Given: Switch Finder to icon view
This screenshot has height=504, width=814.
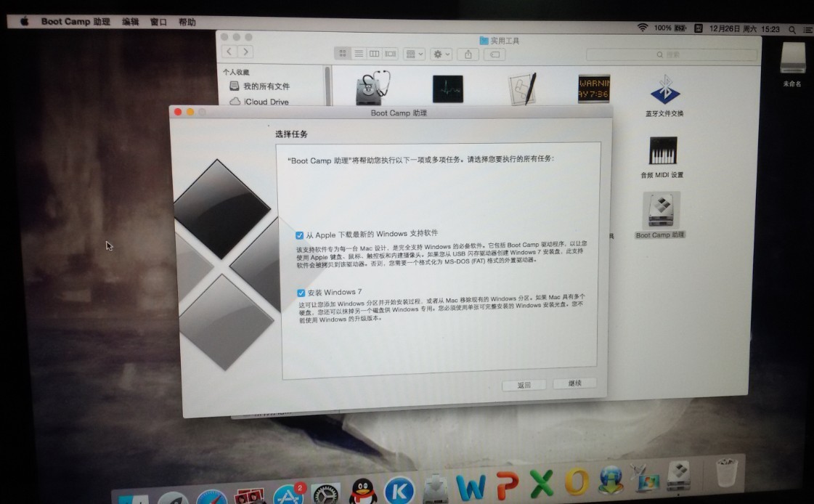Looking at the screenshot, I should click(343, 53).
